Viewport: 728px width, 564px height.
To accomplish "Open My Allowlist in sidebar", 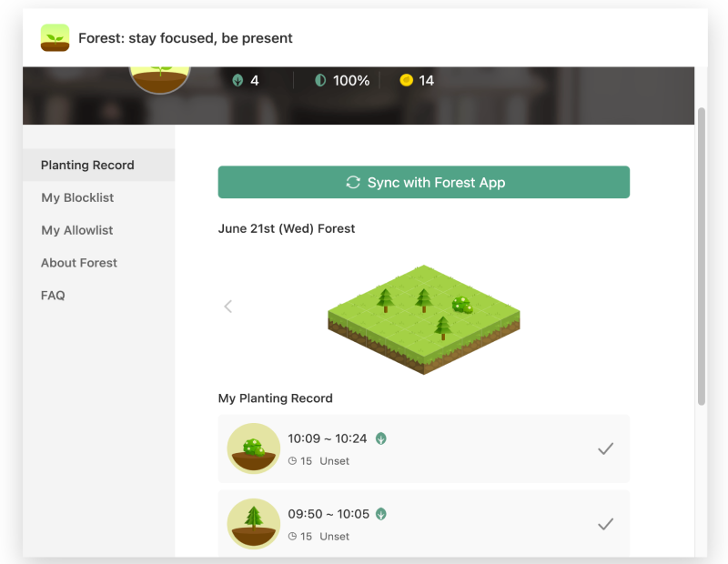I will click(77, 230).
